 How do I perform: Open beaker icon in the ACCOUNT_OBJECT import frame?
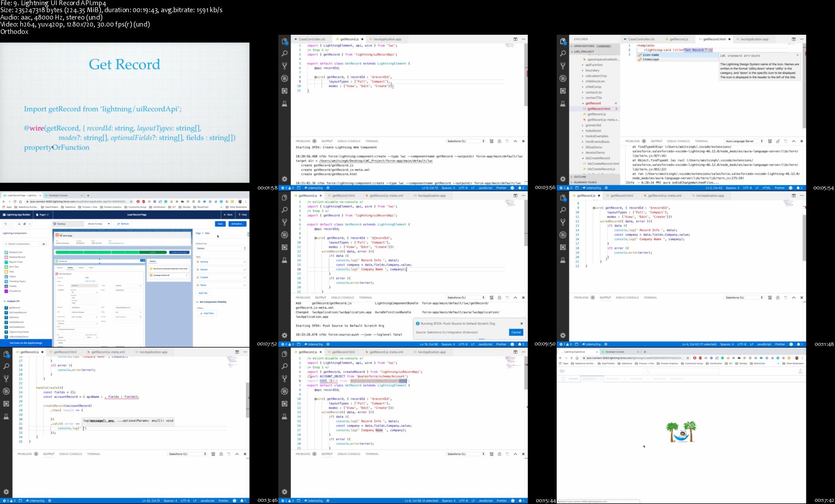point(284,416)
